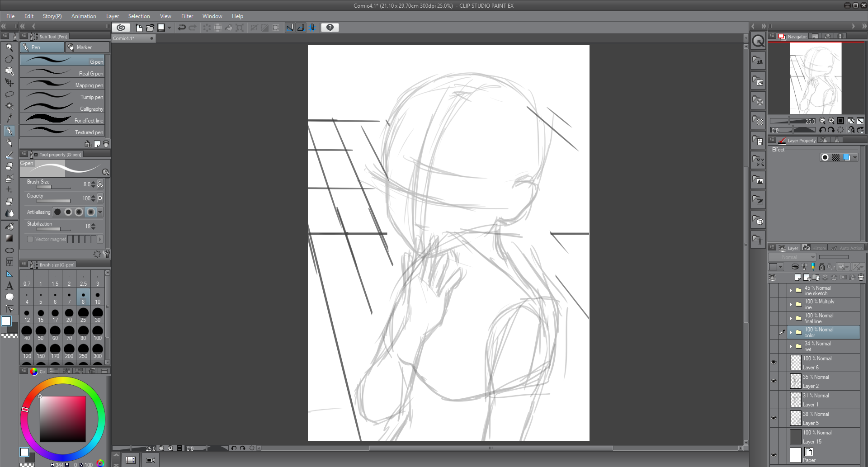Image resolution: width=868 pixels, height=467 pixels.
Task: Expand the 'net' layer folder
Action: 791,346
